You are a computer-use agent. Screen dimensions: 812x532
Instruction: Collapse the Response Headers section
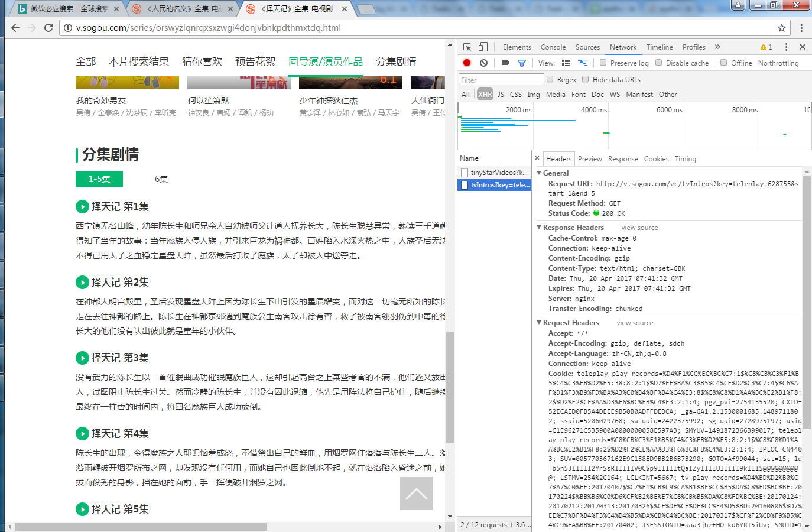(x=538, y=227)
